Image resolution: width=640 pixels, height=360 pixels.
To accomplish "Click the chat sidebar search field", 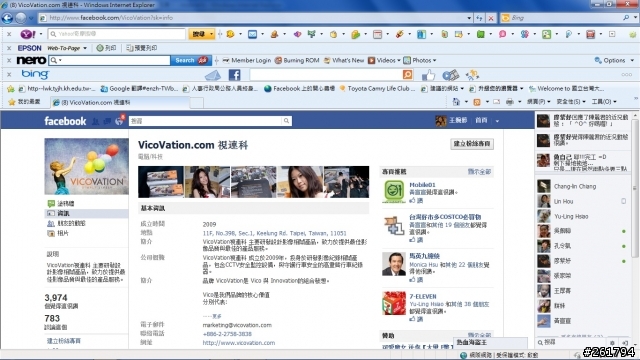I will pos(571,342).
